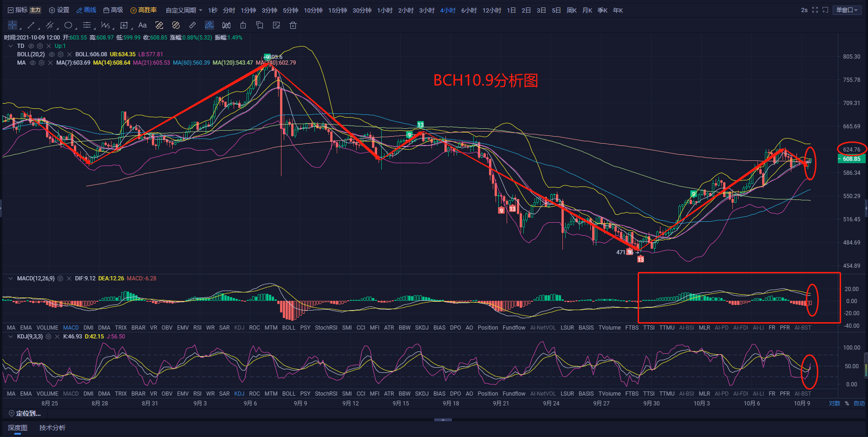Open the 技术分析 tab
The height and width of the screenshot is (437, 868).
point(52,428)
